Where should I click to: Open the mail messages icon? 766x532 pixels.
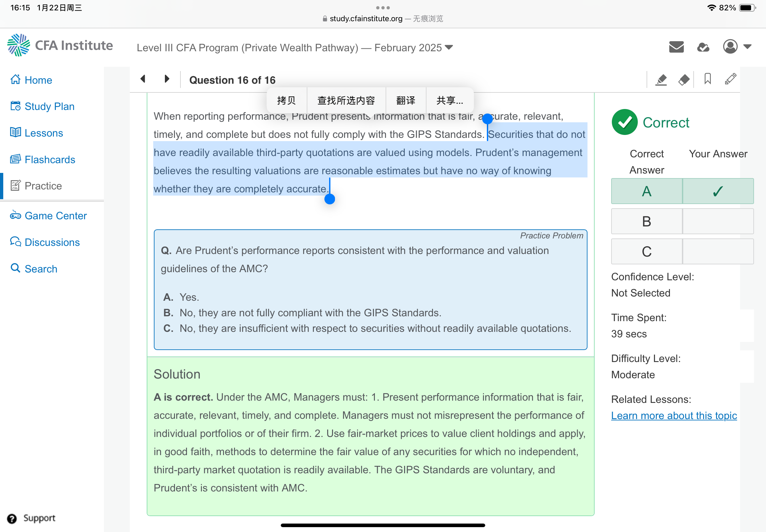pos(676,47)
